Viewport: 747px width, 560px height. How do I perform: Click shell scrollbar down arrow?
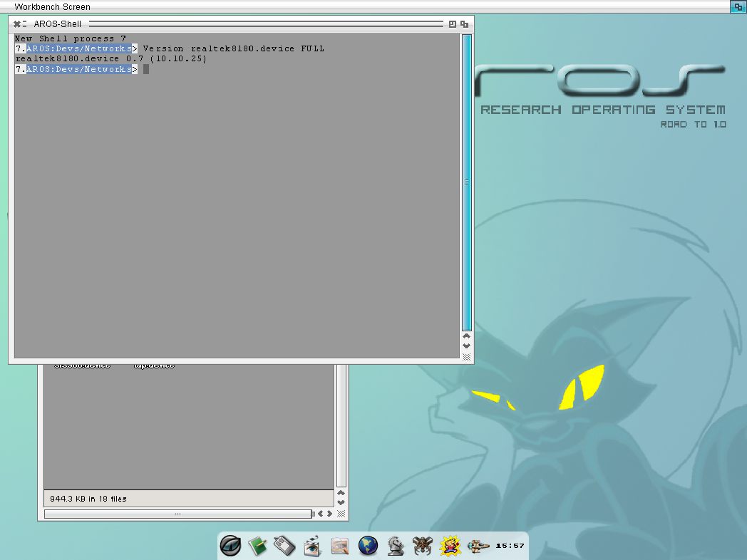(467, 346)
